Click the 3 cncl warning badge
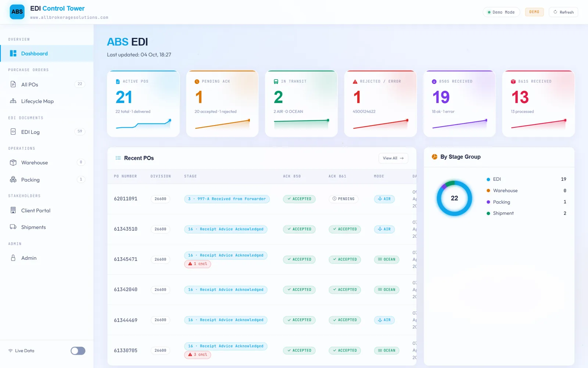Viewport: 588px width, 368px height. [198, 355]
